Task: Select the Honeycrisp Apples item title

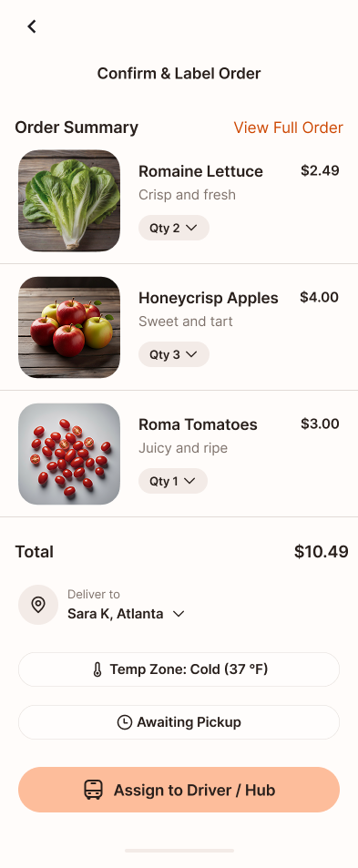Action: (208, 299)
